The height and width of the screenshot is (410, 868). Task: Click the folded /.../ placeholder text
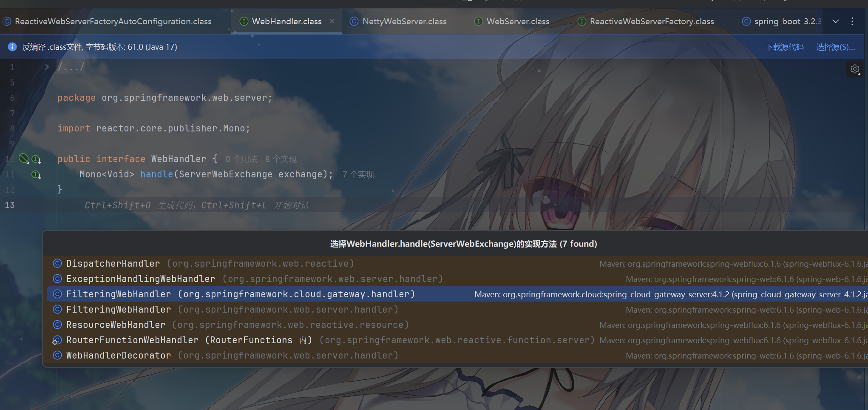(71, 67)
